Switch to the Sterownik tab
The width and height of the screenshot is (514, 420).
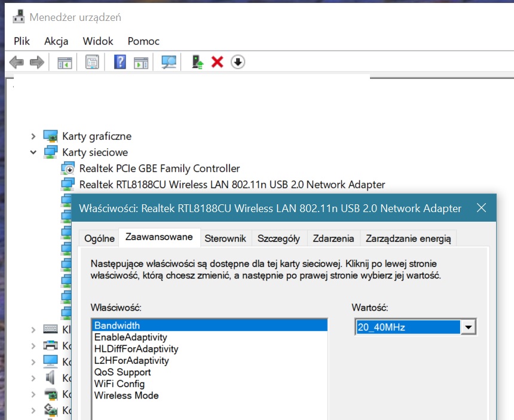pyautogui.click(x=225, y=238)
